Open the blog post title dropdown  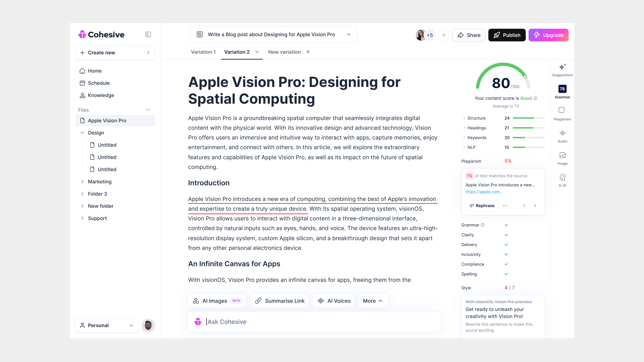[348, 35]
